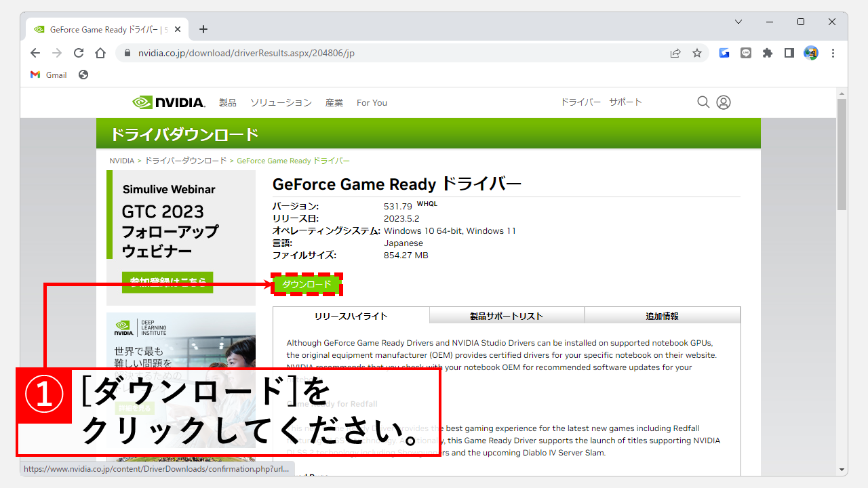Viewport: 868px width, 488px height.
Task: Switch to the 製品サポートリスト tab
Action: (x=506, y=314)
